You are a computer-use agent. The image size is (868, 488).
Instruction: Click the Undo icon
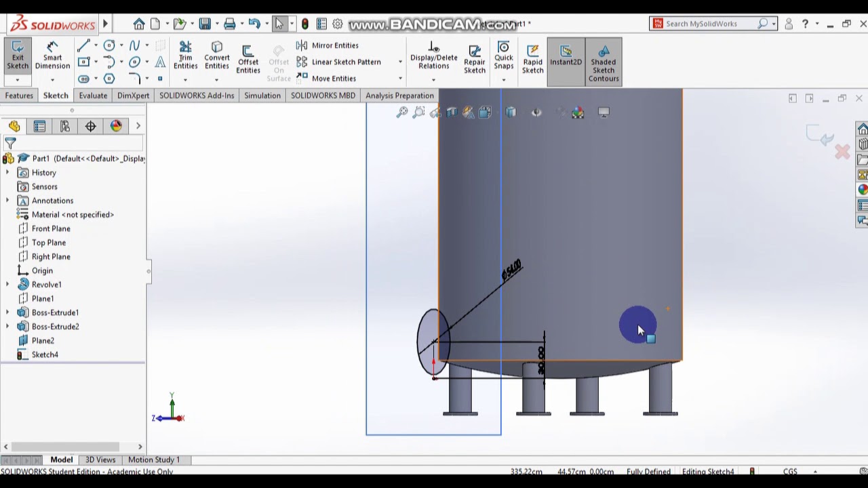point(254,24)
